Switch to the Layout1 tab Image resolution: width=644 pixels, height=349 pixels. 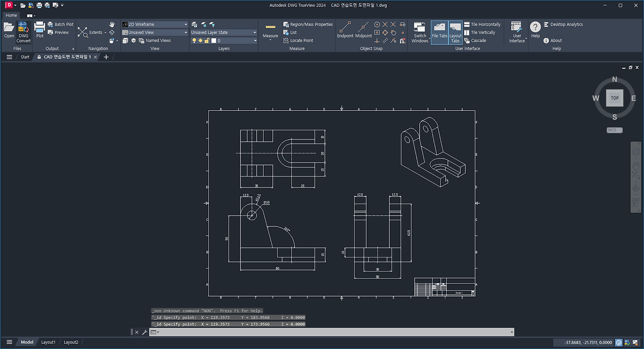48,342
